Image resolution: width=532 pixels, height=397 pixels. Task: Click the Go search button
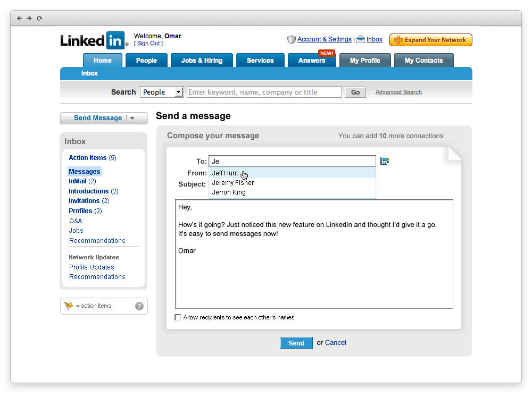tap(355, 92)
